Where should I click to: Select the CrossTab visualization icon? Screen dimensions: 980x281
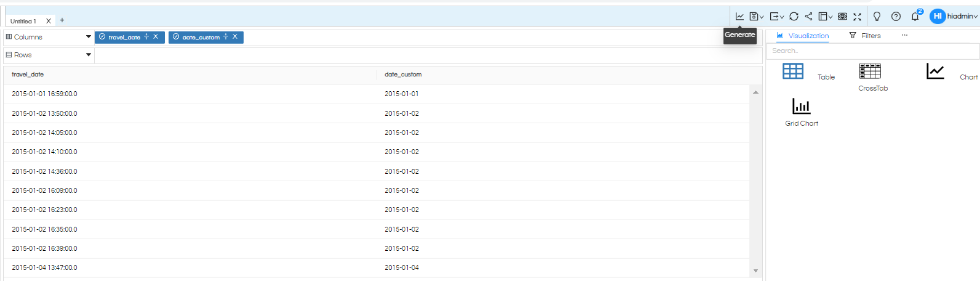(x=870, y=71)
